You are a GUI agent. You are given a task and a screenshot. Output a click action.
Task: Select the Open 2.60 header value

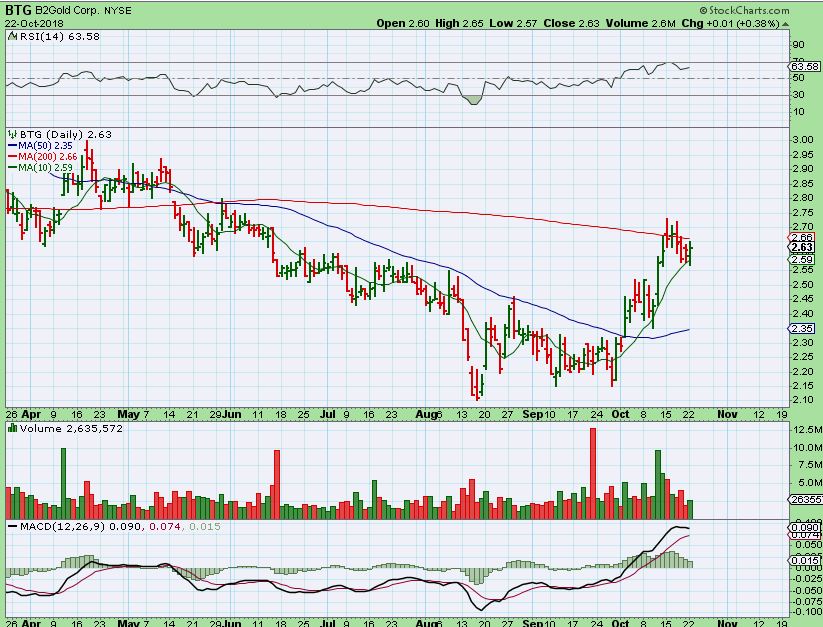[x=403, y=24]
